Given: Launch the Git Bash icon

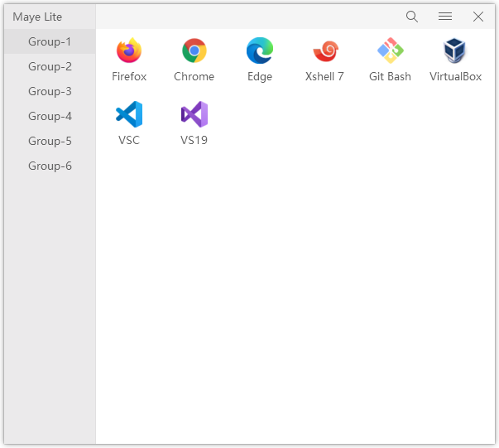Looking at the screenshot, I should [x=390, y=51].
